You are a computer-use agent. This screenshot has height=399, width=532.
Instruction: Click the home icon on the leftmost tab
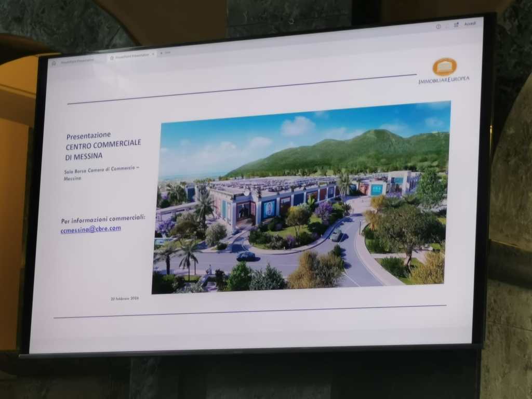(x=54, y=62)
